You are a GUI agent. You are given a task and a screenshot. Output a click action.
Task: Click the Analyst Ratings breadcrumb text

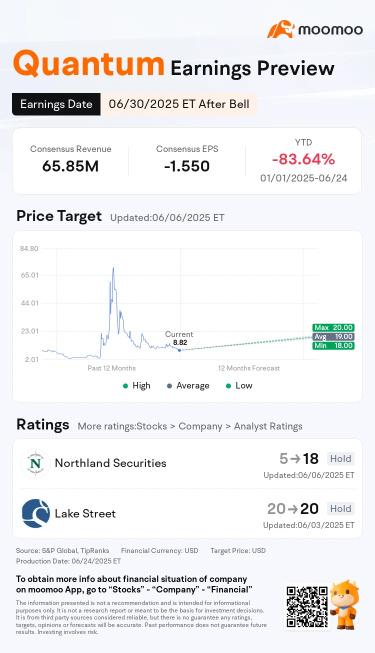tap(268, 426)
